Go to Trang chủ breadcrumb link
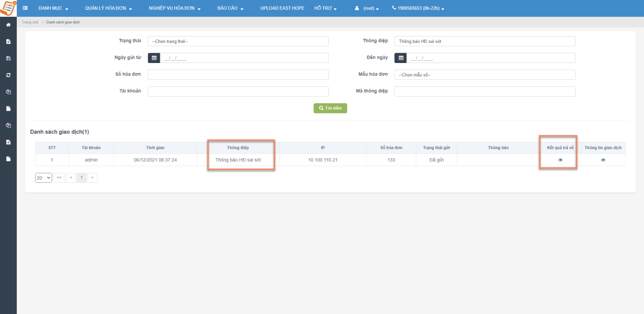This screenshot has height=314, width=644. pos(30,22)
